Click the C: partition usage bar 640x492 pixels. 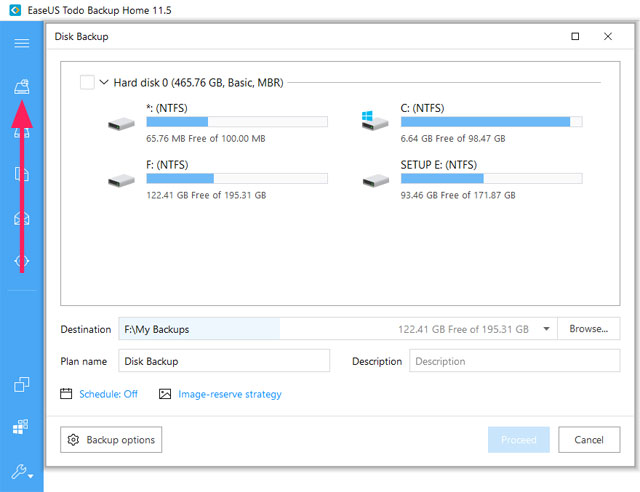[491, 121]
